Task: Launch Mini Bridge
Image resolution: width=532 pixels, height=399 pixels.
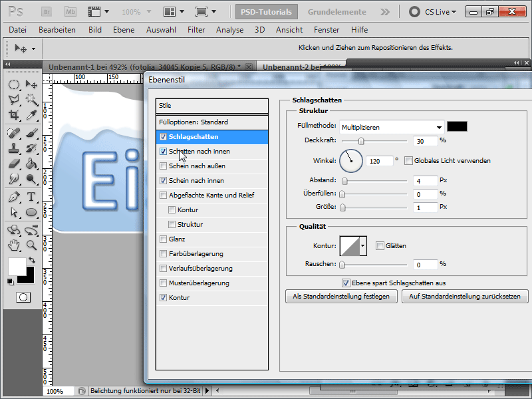Action: coord(70,12)
